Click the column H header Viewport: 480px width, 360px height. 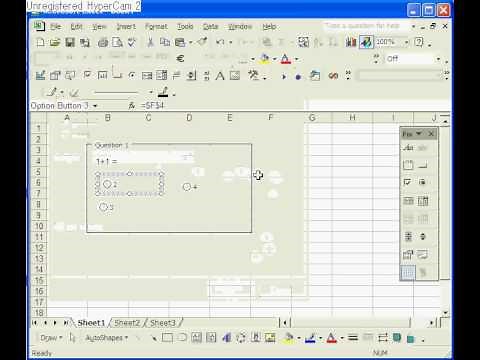pyautogui.click(x=352, y=117)
